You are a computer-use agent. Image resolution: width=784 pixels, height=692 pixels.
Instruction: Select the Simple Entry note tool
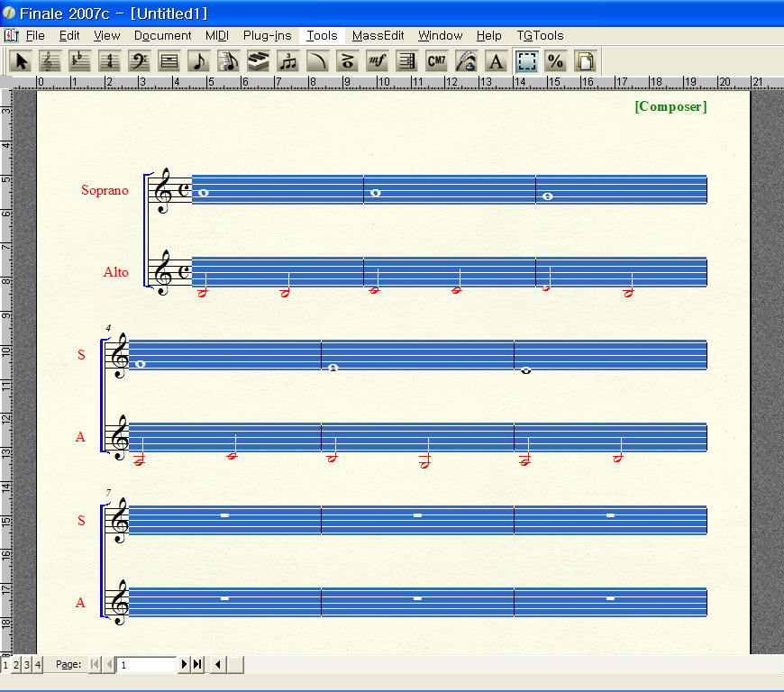199,61
